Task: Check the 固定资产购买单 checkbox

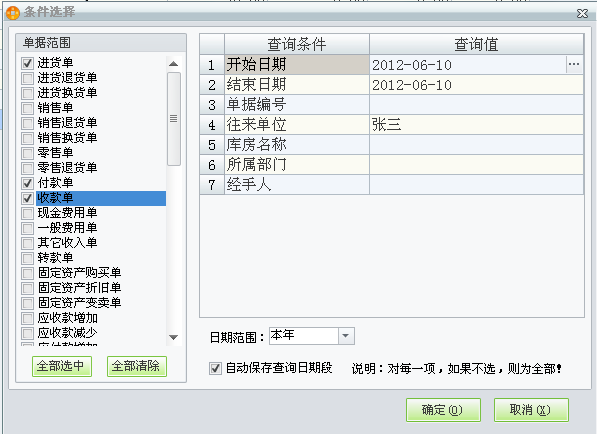Action: click(x=27, y=273)
